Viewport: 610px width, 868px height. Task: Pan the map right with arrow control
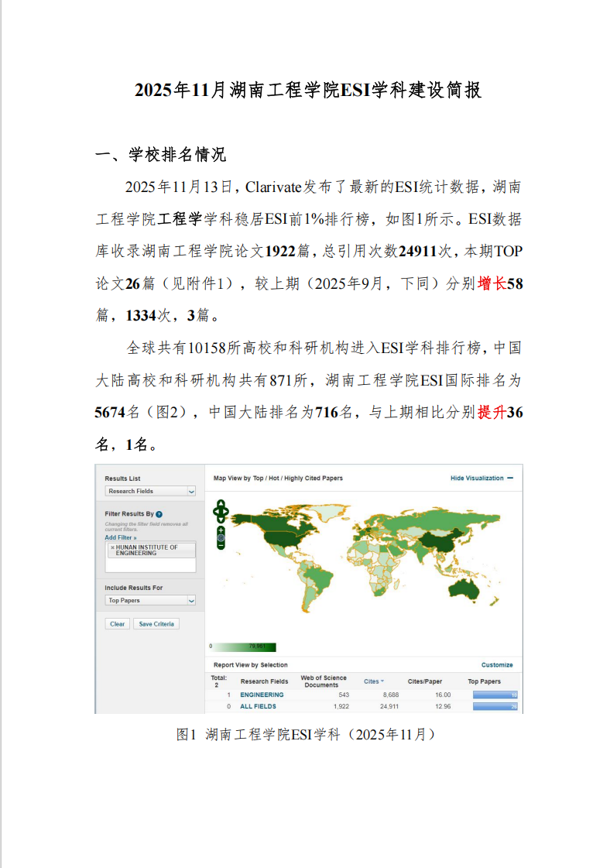[227, 511]
